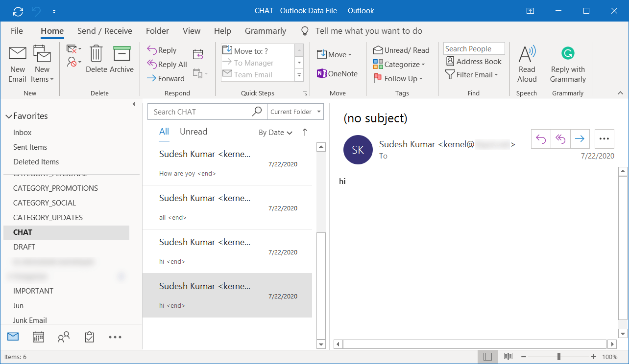629x364 pixels.
Task: Click forward arrow in reading pane
Action: point(580,139)
